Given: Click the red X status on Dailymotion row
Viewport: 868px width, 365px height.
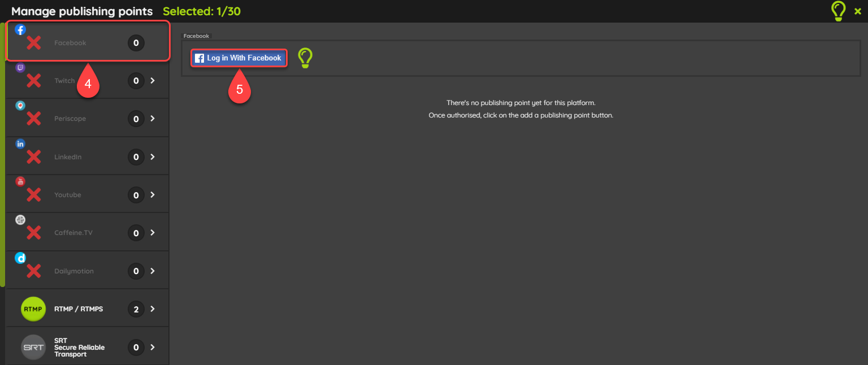Looking at the screenshot, I should (x=34, y=271).
